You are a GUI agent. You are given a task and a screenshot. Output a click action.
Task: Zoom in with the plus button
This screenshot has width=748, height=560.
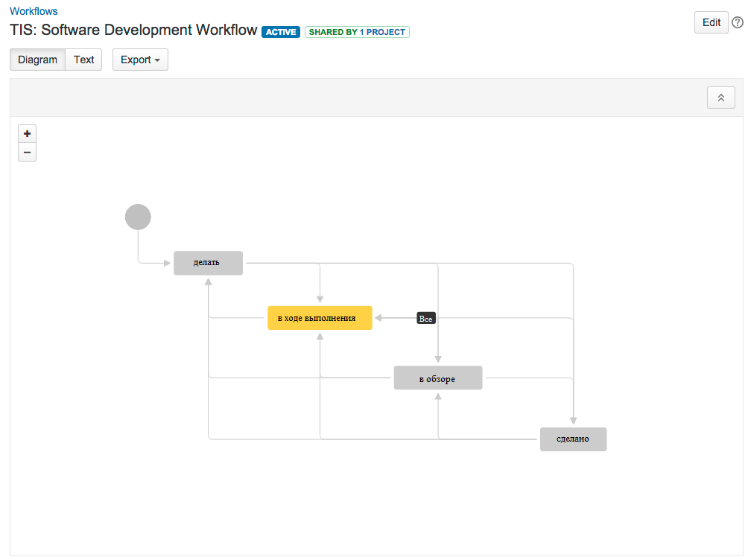pos(27,134)
